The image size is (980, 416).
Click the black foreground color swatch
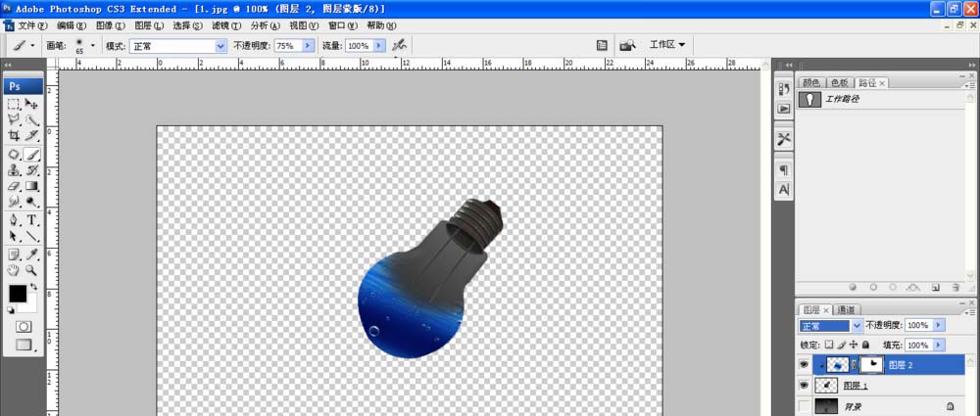18,294
